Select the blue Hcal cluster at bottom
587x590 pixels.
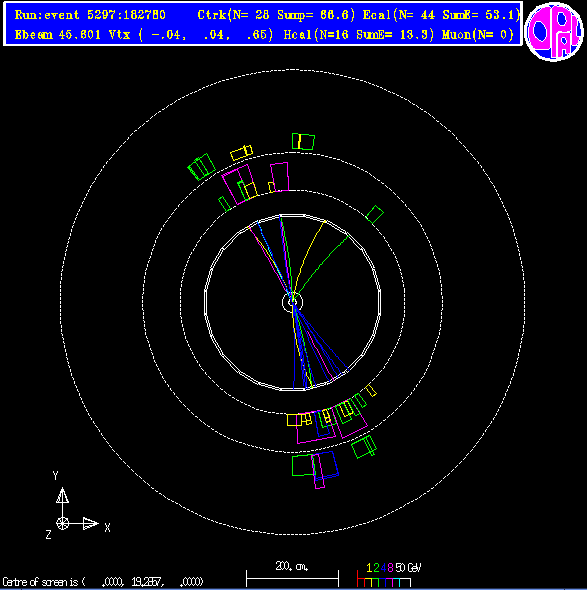[x=325, y=465]
